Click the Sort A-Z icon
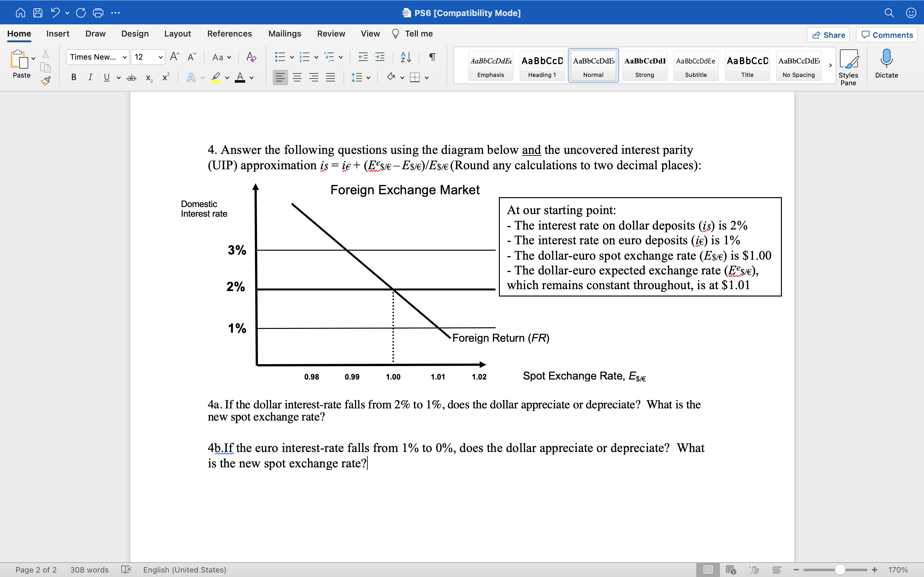This screenshot has width=924, height=577. tap(406, 57)
